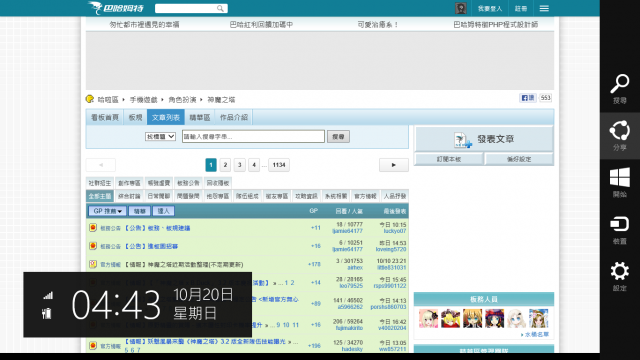640x360 pixels.
Task: Open the 【公告】板務、板規建議 post
Action: (x=157, y=228)
